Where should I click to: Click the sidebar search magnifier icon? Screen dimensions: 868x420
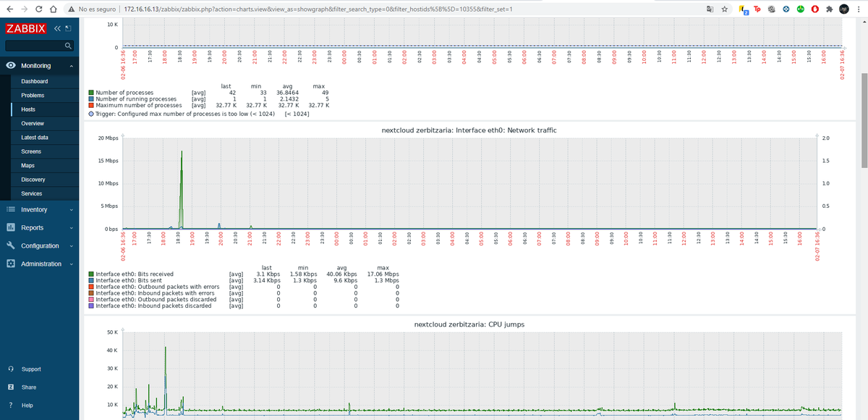(67, 46)
